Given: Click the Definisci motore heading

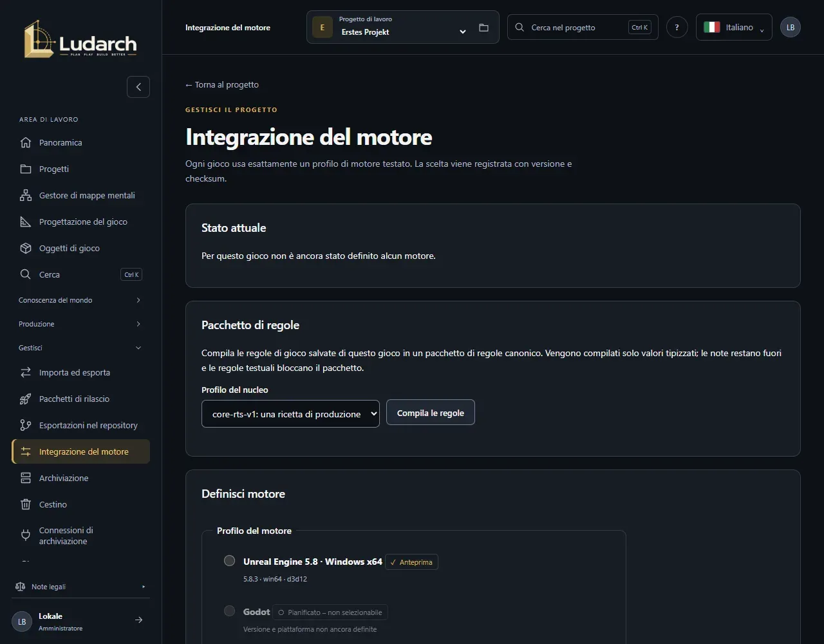Looking at the screenshot, I should tap(243, 494).
